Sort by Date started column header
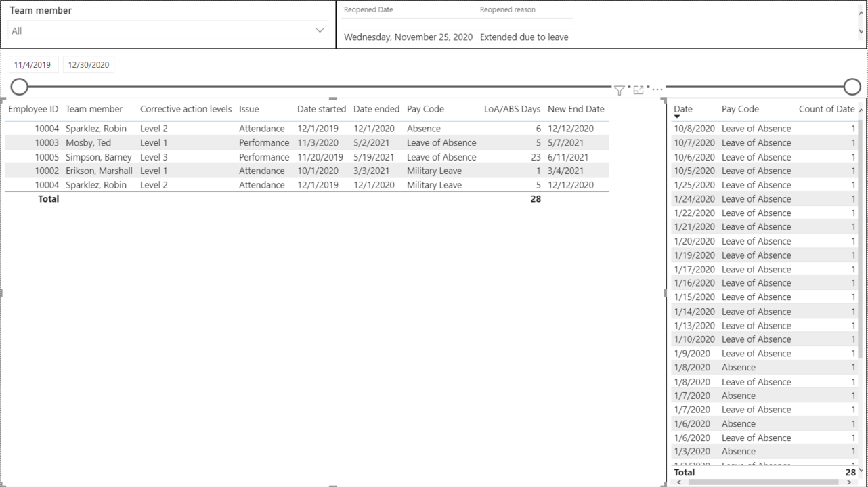The image size is (868, 487). click(x=322, y=109)
